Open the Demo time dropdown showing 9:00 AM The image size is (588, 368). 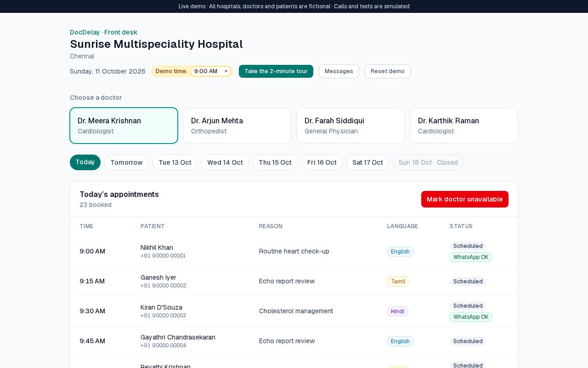pyautogui.click(x=211, y=71)
